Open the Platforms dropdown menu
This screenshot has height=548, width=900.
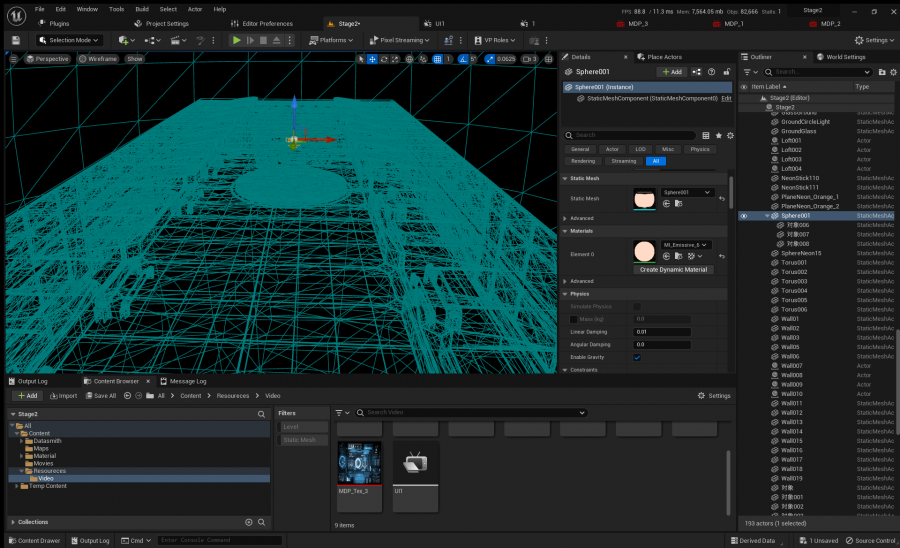tap(331, 40)
